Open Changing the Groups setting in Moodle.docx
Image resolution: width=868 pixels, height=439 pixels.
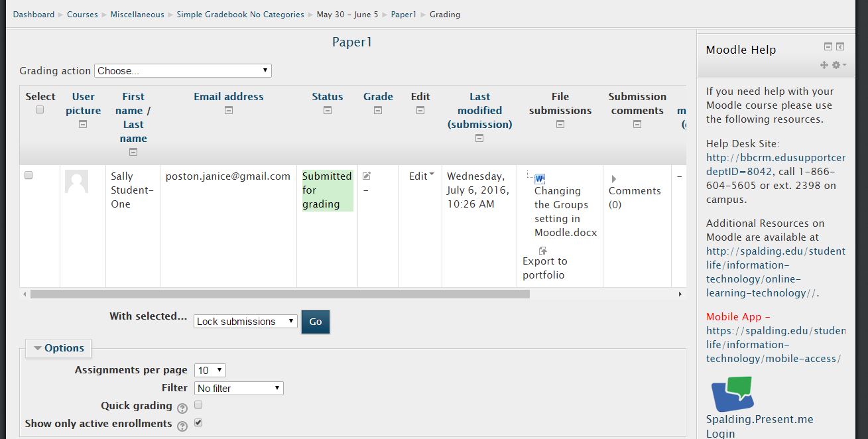point(566,212)
